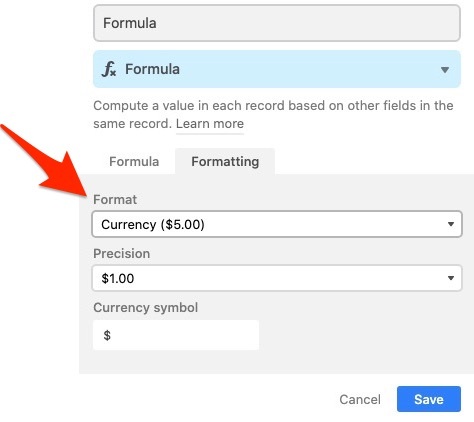Click the Currency symbol label
474x422 pixels.
click(146, 308)
